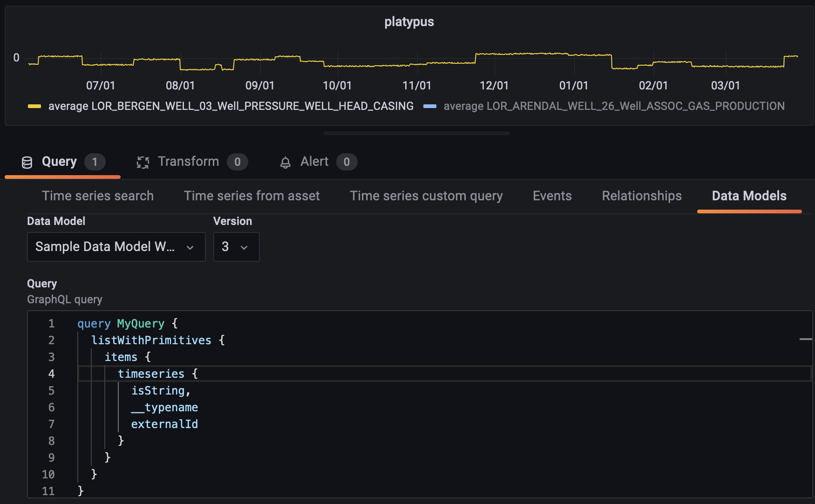
Task: Click the platypus panel title
Action: pos(409,22)
